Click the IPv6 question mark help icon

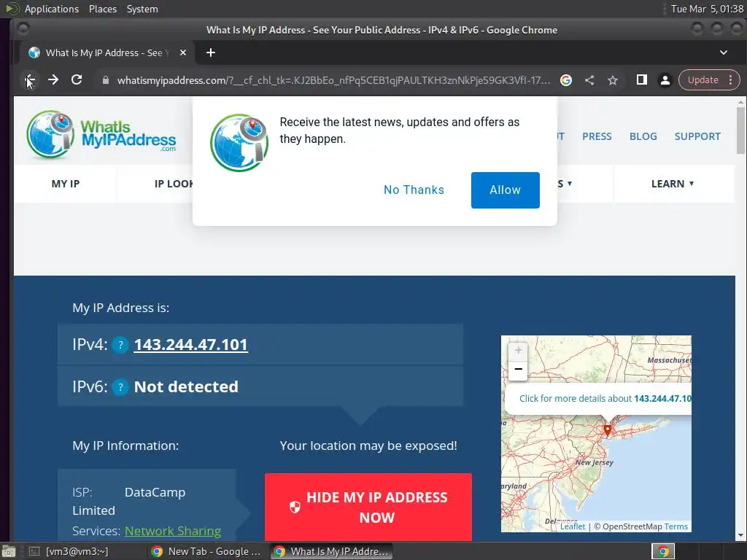tap(120, 387)
